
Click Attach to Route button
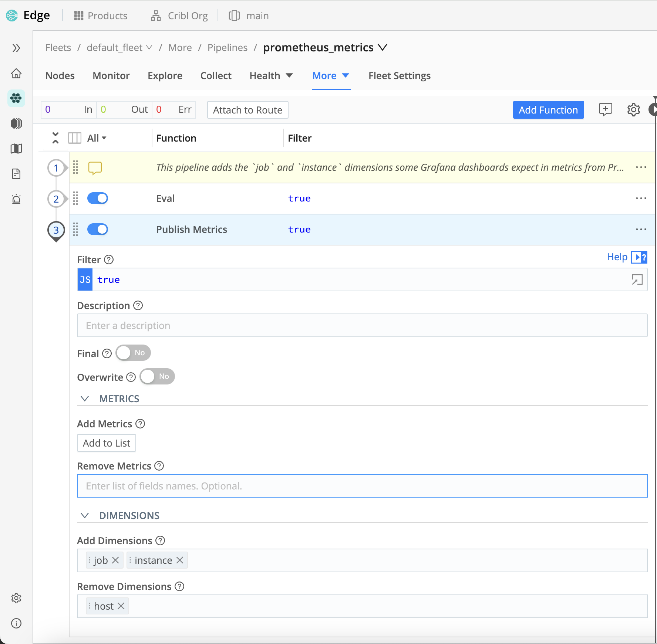[247, 110]
